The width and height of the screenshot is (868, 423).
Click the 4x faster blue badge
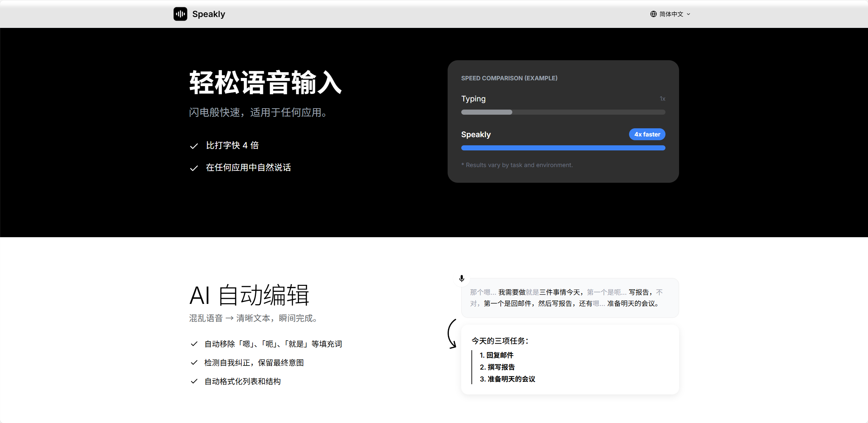tap(647, 134)
